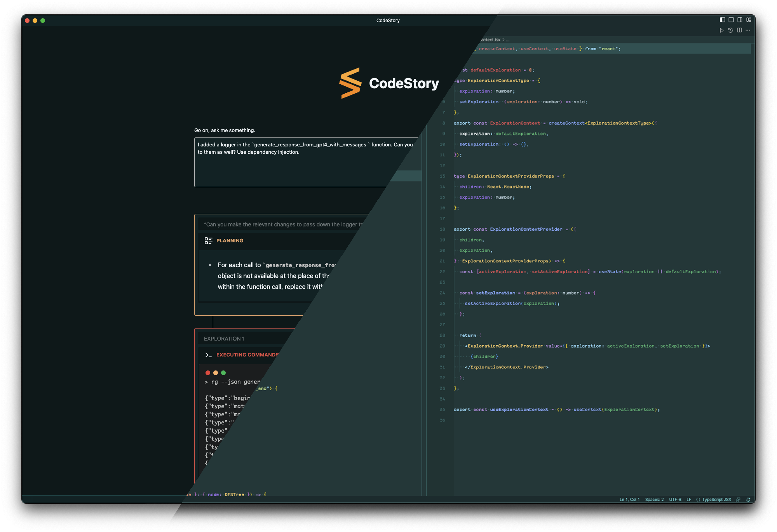Select the EXPLORATION 1 header

click(224, 339)
